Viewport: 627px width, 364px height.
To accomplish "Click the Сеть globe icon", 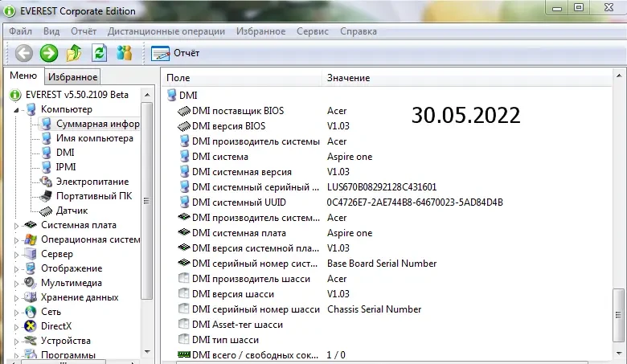I will click(x=31, y=312).
